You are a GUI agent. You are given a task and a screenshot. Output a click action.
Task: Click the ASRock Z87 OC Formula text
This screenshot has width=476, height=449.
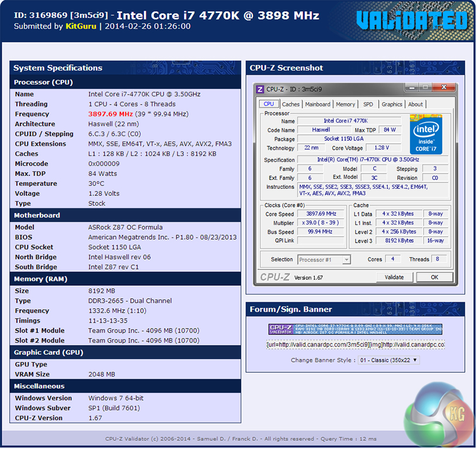[x=126, y=227]
